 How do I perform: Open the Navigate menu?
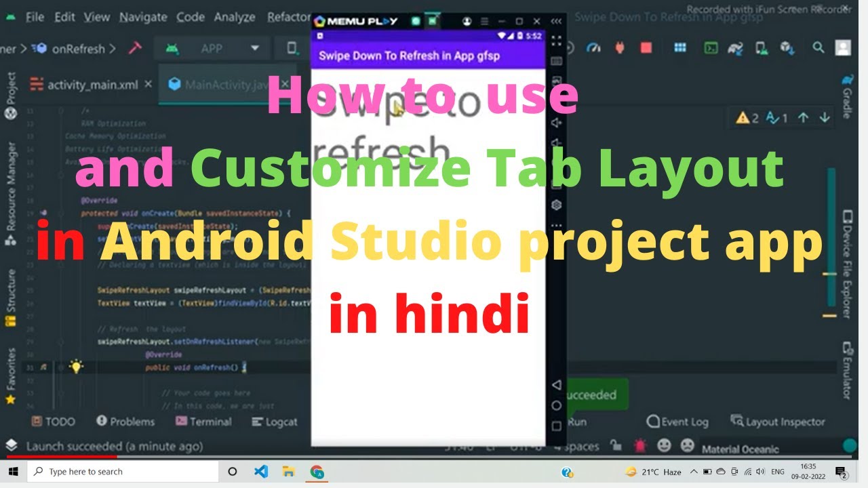coord(144,17)
